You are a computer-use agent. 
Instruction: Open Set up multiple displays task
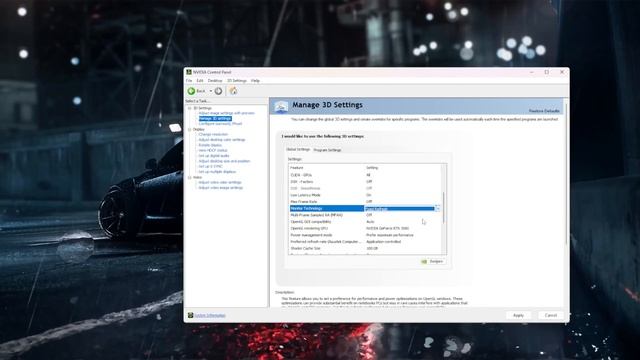[217, 171]
